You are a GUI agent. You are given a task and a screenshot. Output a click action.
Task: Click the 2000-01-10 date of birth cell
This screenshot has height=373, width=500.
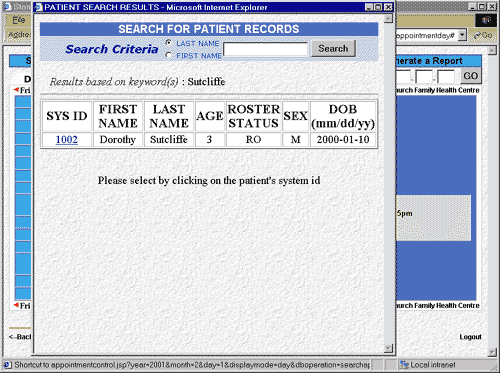[x=343, y=139]
